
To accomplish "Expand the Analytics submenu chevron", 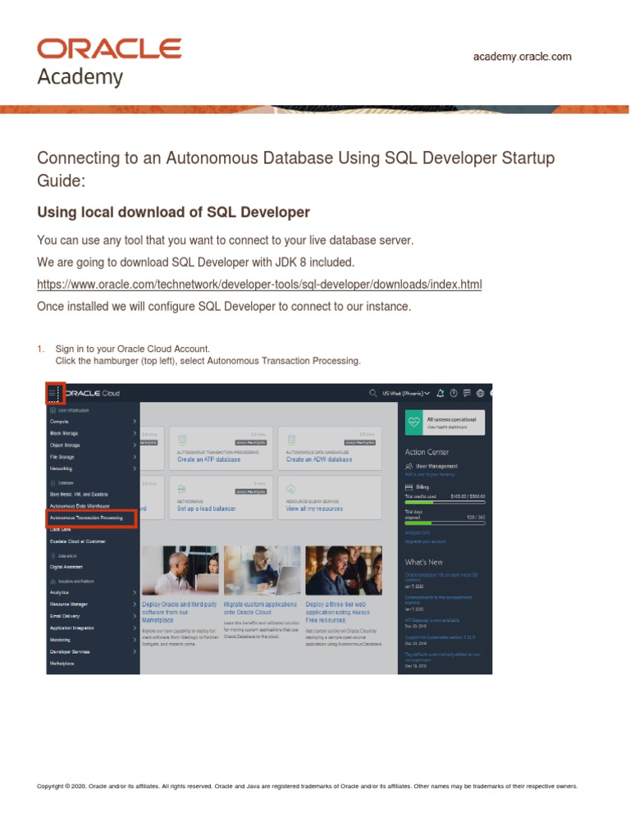I will [x=135, y=592].
